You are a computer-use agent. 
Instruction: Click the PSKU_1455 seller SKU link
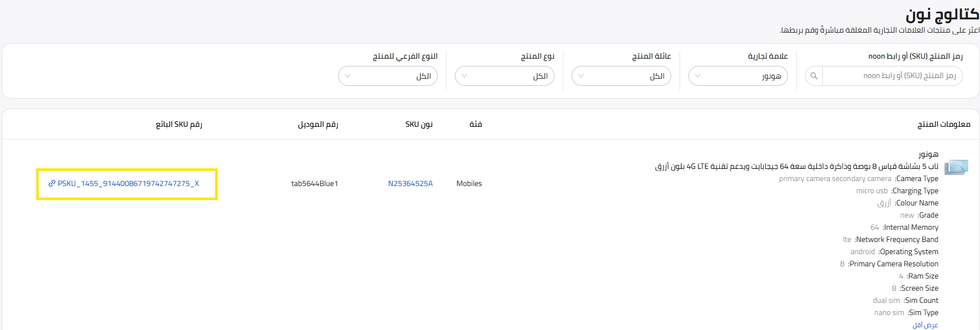[x=128, y=183]
